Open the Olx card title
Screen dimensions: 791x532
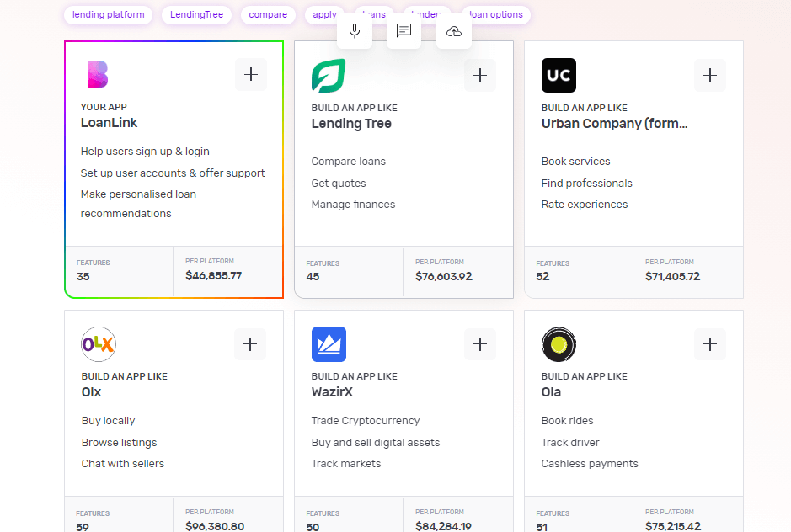tap(91, 391)
